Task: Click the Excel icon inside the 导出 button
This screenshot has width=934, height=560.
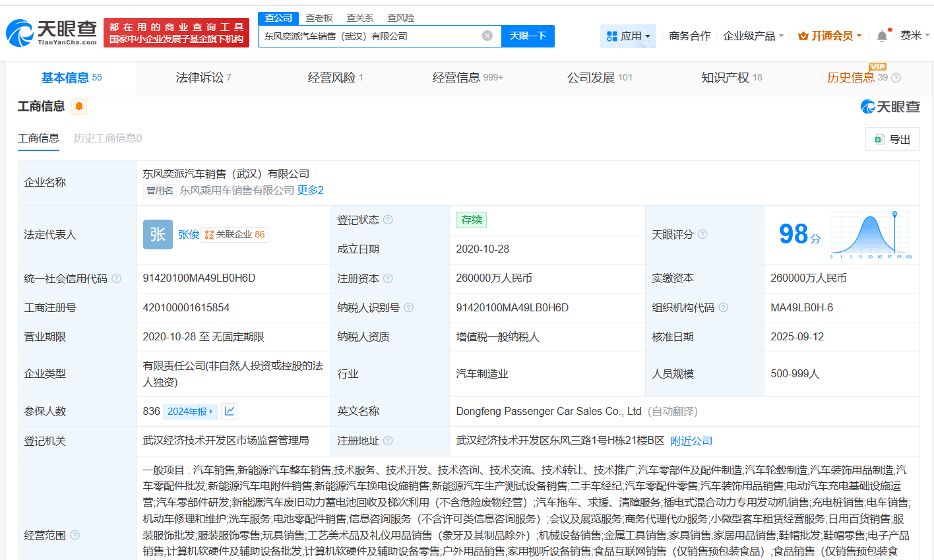Action: point(880,139)
